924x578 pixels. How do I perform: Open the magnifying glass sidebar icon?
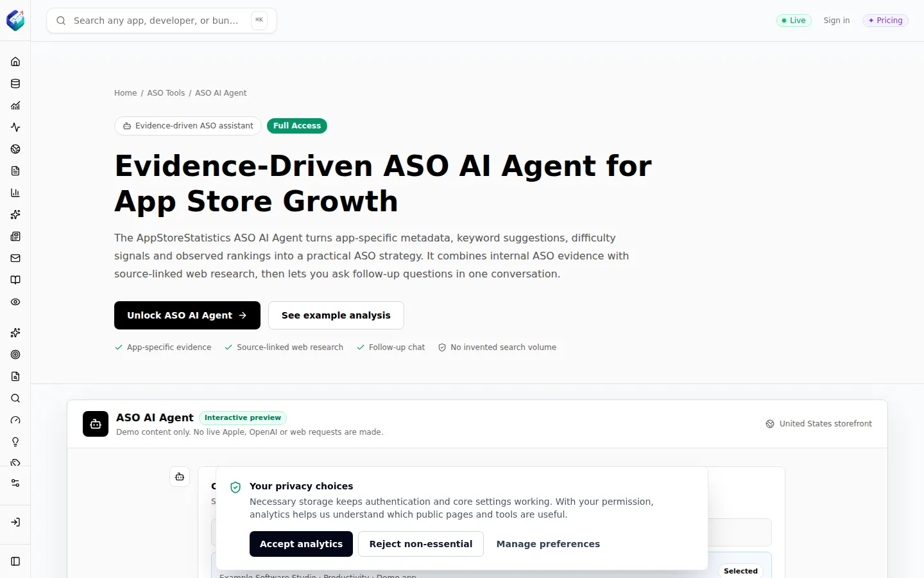point(15,398)
